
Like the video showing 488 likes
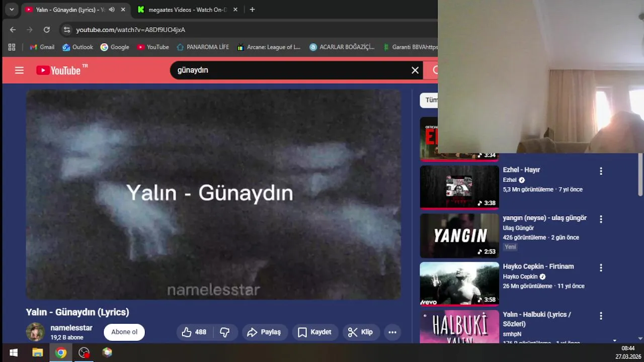click(195, 332)
